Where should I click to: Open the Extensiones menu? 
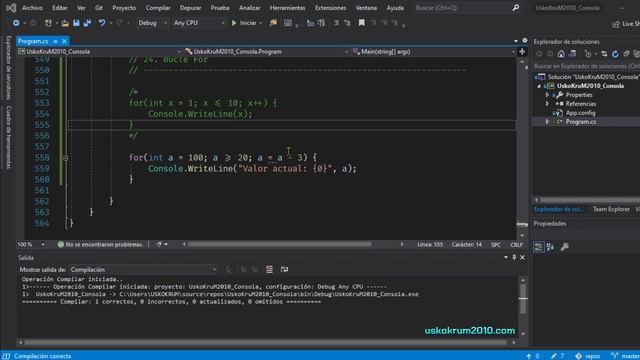pyautogui.click(x=330, y=8)
